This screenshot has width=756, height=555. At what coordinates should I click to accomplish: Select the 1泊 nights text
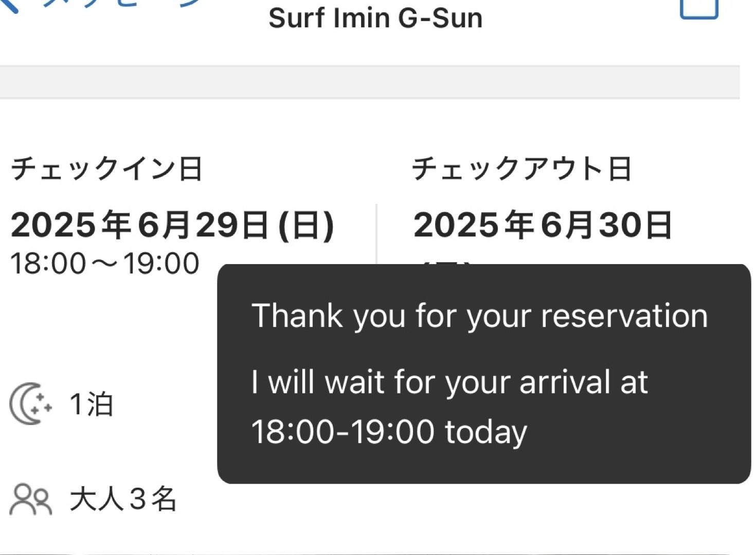[91, 404]
